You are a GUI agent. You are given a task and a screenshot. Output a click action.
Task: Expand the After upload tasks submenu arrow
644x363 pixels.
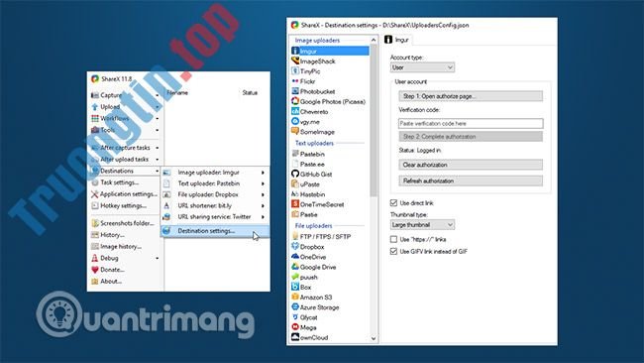point(158,159)
